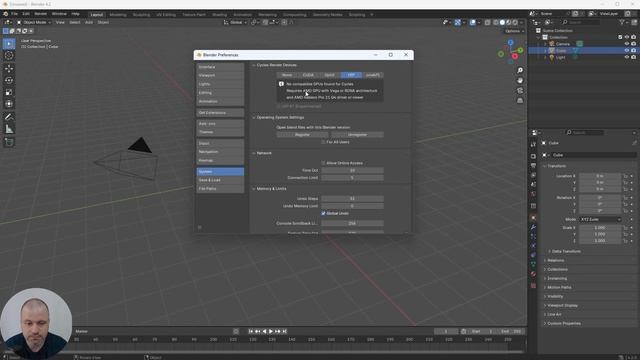This screenshot has width=640, height=360.
Task: Hide Cube in viewport via eye icon
Action: tap(627, 51)
